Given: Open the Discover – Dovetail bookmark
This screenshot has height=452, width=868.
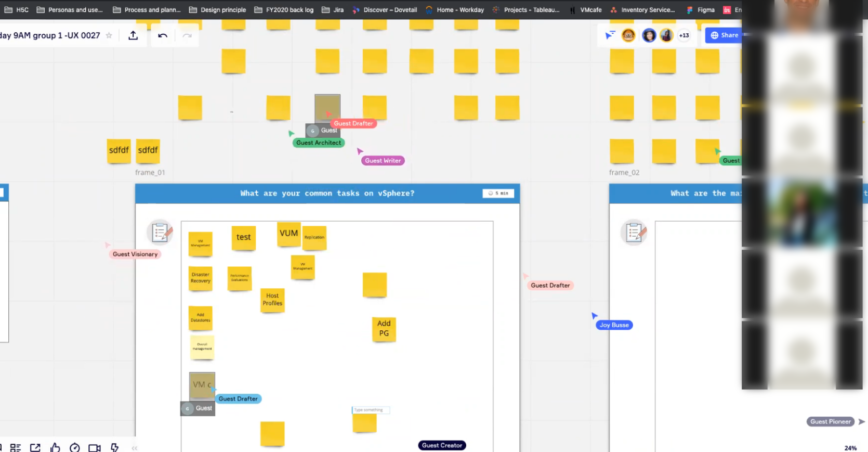Looking at the screenshot, I should (x=385, y=10).
